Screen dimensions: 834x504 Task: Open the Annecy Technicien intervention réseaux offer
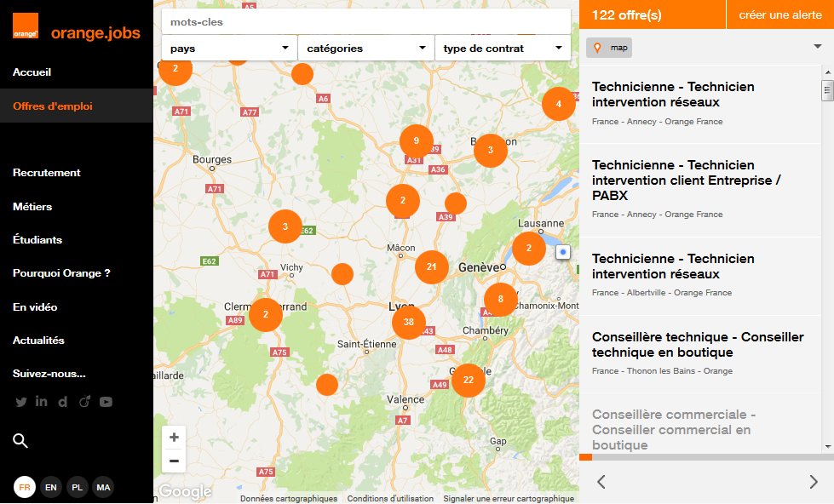coord(700,104)
